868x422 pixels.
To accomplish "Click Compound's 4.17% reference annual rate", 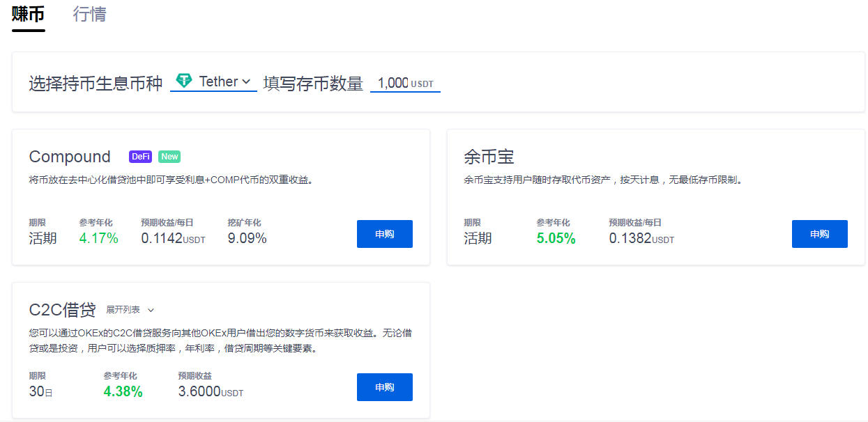I will tap(98, 238).
